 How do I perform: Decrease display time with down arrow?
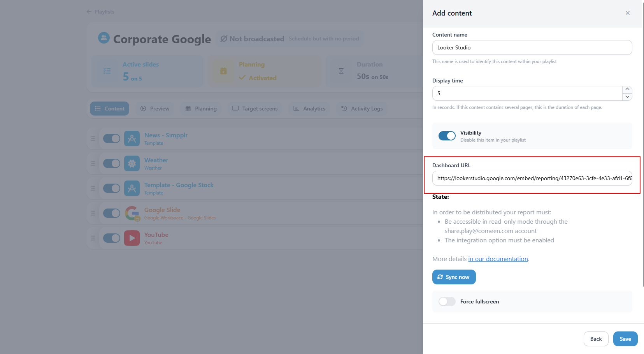click(x=627, y=97)
